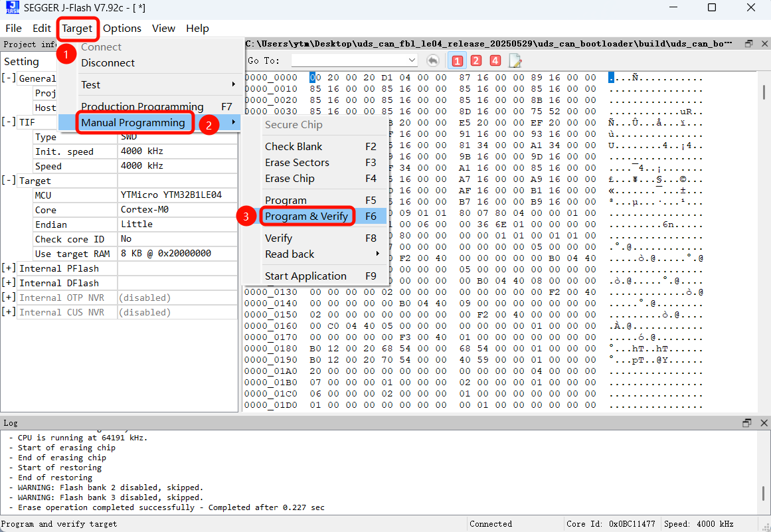Open the View menu
This screenshot has height=532, width=771.
coord(163,29)
